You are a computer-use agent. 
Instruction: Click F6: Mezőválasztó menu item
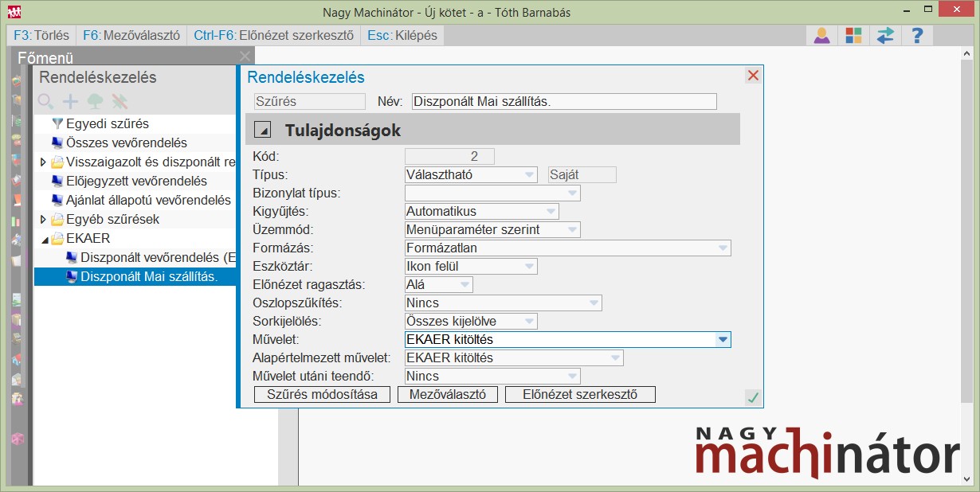(x=131, y=35)
